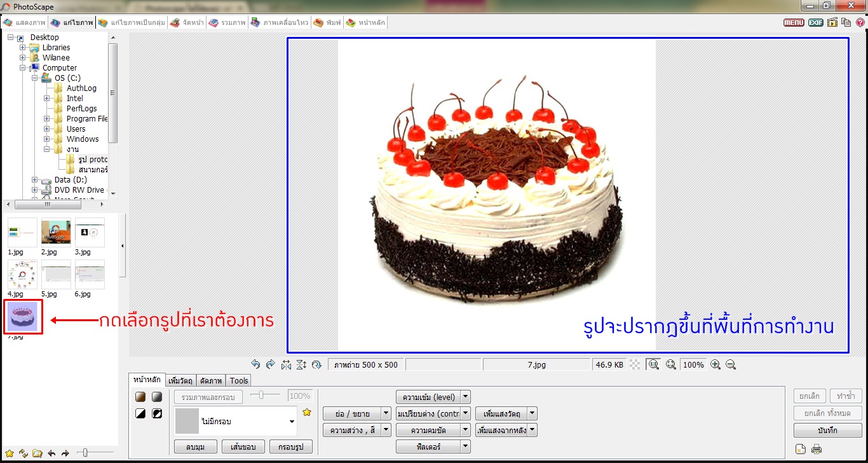The image size is (868, 463).
Task: Open the ความคมชัด dropdown arrow
Action: (x=466, y=430)
